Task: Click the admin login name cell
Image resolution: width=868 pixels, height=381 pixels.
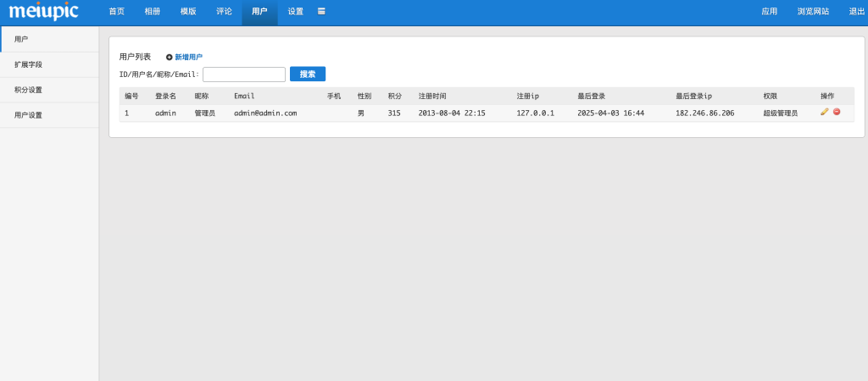Action: pyautogui.click(x=165, y=113)
